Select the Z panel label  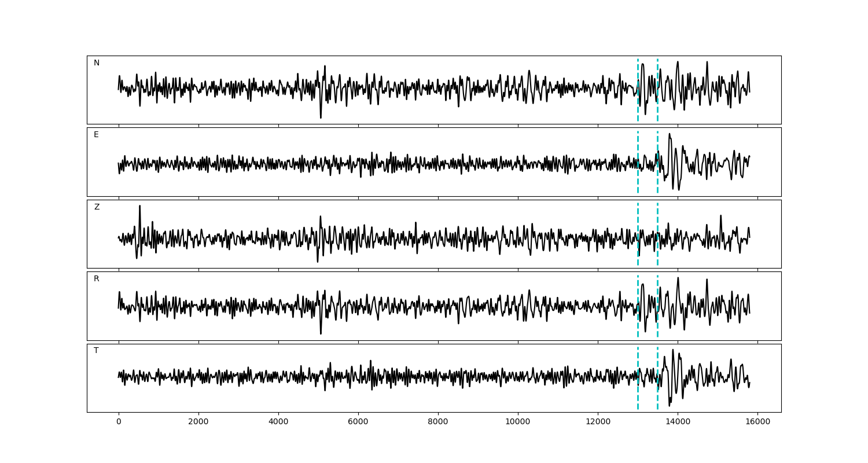pyautogui.click(x=97, y=207)
